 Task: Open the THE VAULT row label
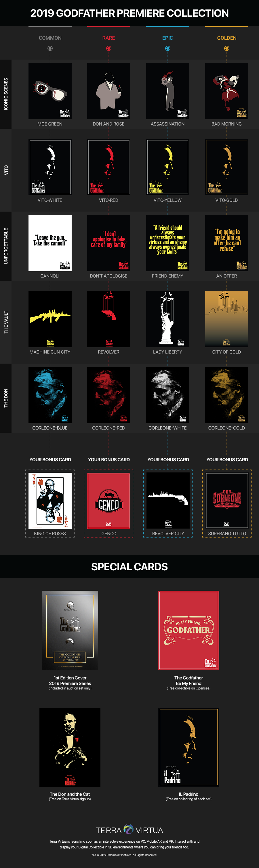tap(6, 322)
